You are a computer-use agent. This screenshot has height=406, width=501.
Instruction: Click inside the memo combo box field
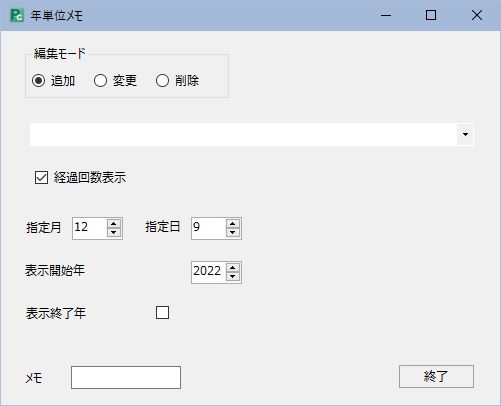click(x=243, y=134)
